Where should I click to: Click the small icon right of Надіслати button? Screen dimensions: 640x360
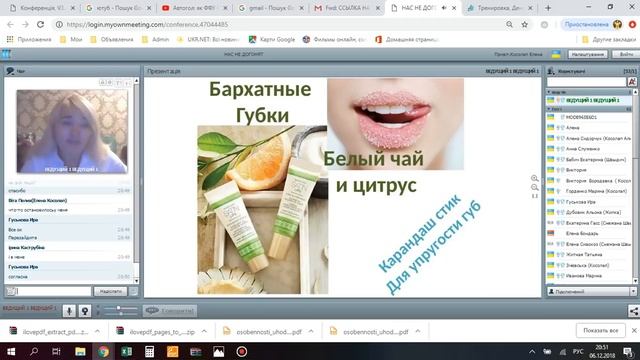tap(133, 291)
